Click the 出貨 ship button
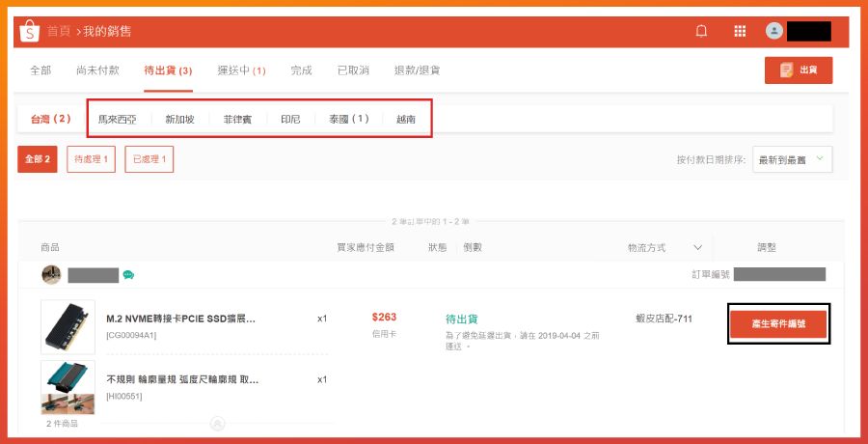The height and width of the screenshot is (444, 868). [799, 70]
